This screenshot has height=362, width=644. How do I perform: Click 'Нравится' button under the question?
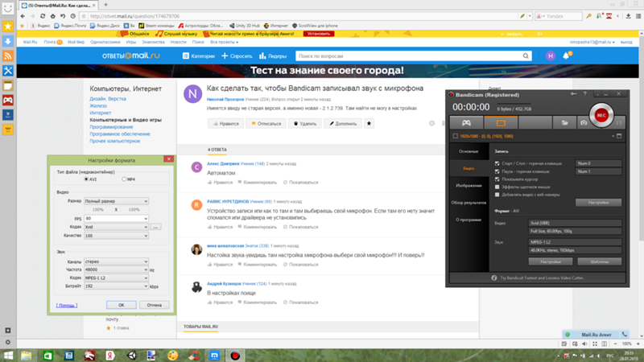click(x=226, y=124)
